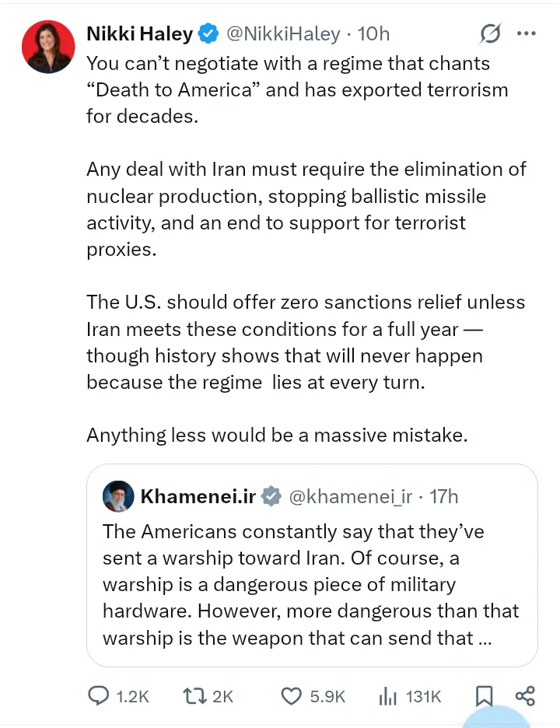Open the Nikki Haley display name link

coord(139,34)
